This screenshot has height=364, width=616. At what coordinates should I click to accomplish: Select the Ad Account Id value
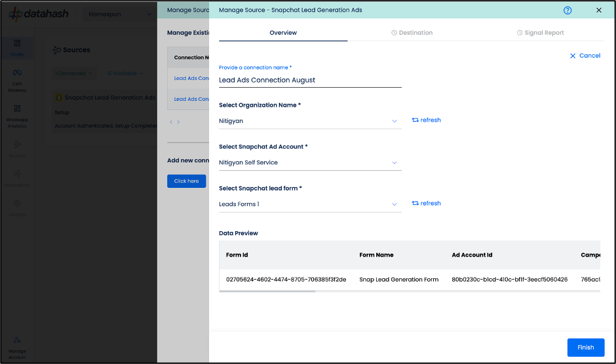click(x=510, y=280)
